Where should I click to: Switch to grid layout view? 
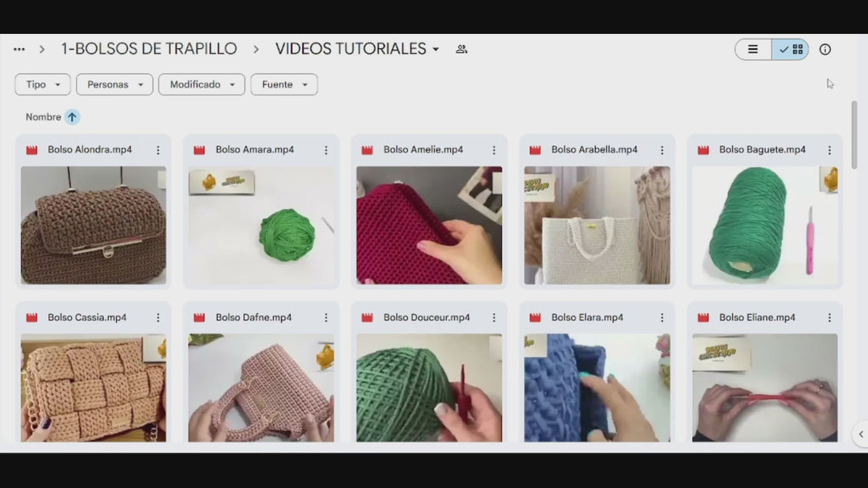791,50
